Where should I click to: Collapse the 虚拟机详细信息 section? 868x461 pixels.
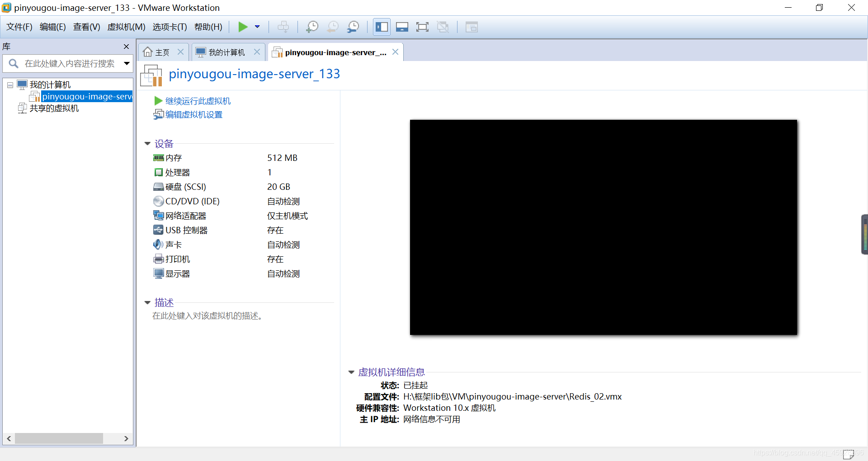[351, 372]
